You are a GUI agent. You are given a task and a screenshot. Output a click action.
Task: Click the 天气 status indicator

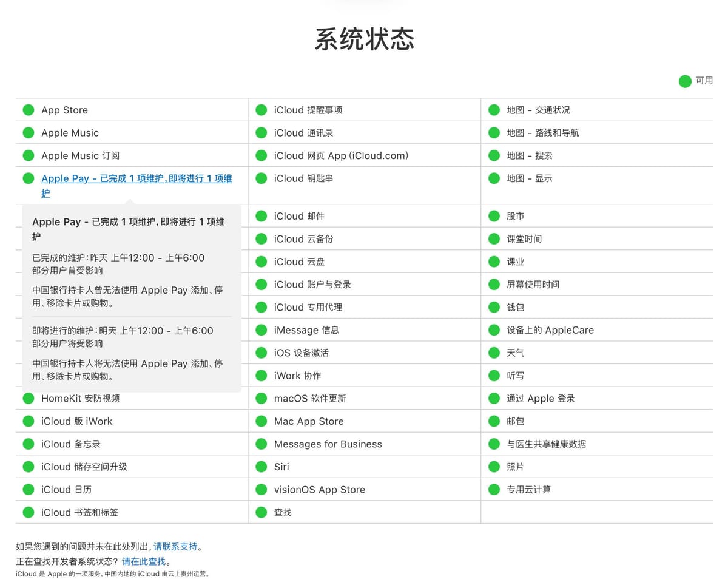[493, 353]
